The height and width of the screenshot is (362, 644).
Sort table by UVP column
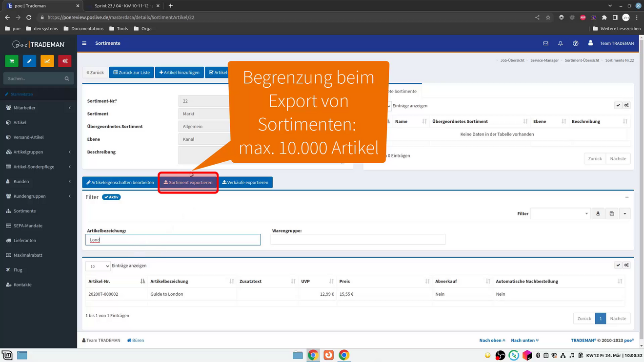point(317,281)
